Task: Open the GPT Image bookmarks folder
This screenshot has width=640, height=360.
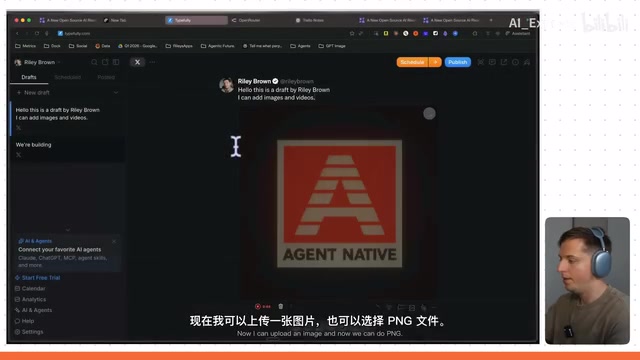Action: 332,46
